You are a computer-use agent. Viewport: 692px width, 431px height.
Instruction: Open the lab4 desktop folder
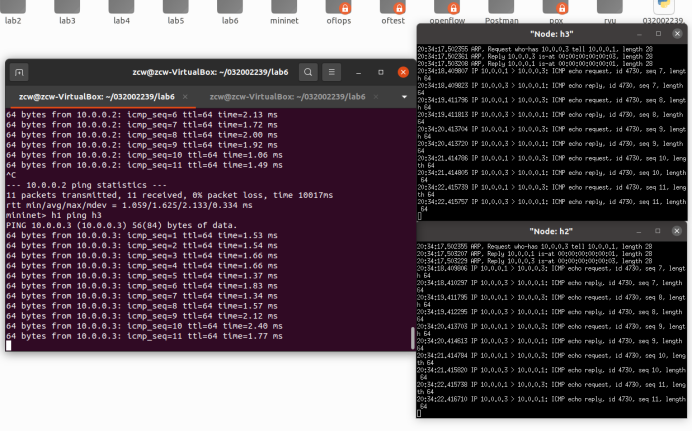121,11
